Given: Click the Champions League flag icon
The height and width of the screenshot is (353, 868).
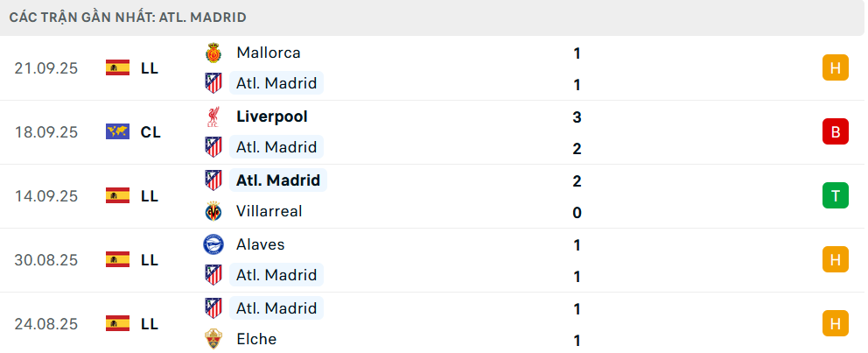Looking at the screenshot, I should (117, 132).
